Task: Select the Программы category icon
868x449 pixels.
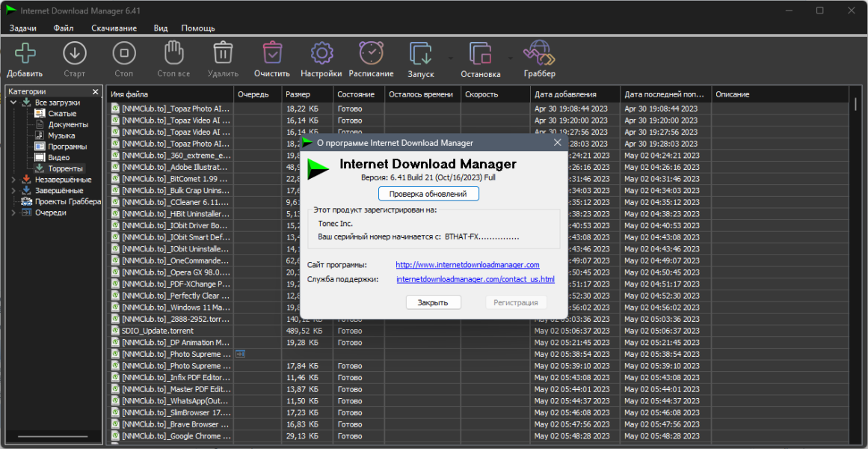Action: point(40,147)
